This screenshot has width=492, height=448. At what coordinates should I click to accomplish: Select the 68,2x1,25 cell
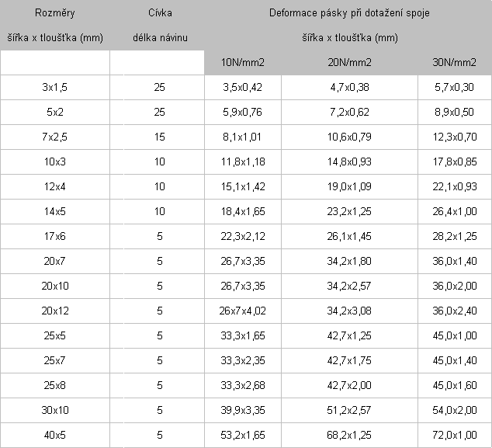click(349, 435)
